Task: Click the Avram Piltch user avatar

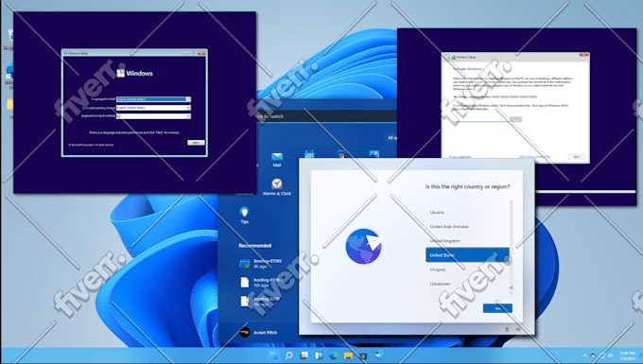Action: [x=244, y=333]
